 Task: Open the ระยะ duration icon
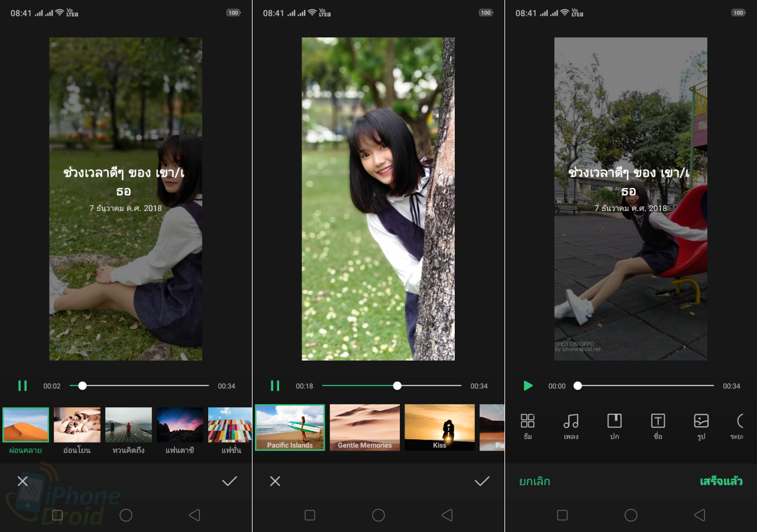click(x=740, y=421)
